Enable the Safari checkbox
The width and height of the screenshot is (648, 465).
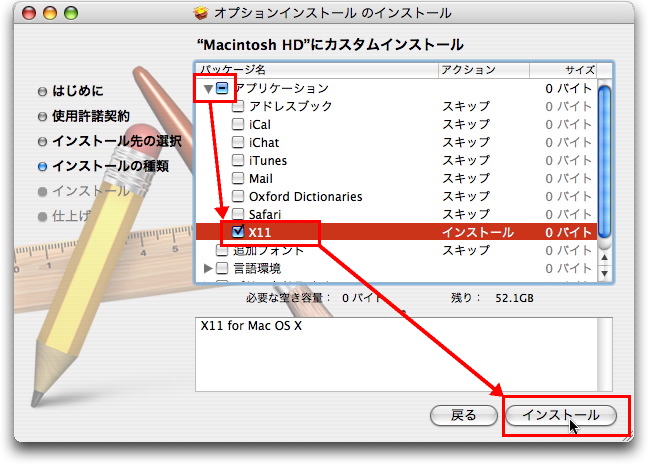238,214
